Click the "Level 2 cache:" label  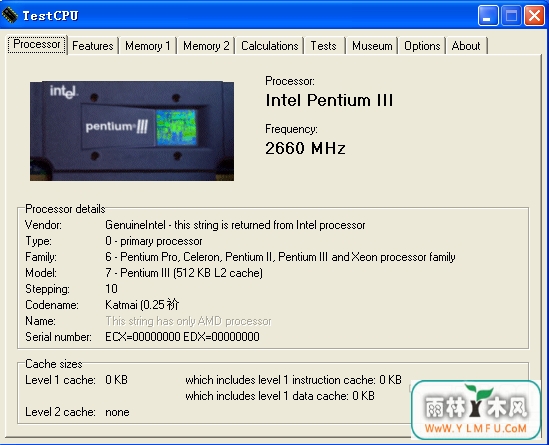pos(60,412)
